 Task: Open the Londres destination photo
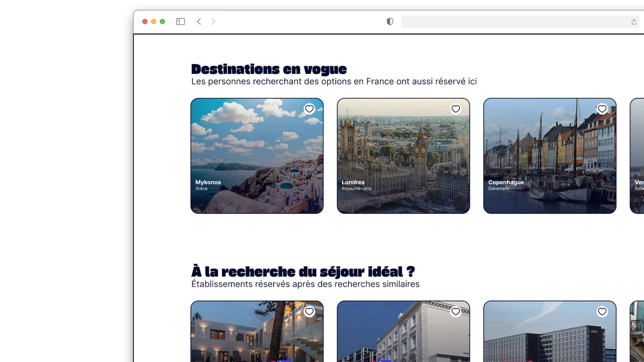tap(403, 156)
